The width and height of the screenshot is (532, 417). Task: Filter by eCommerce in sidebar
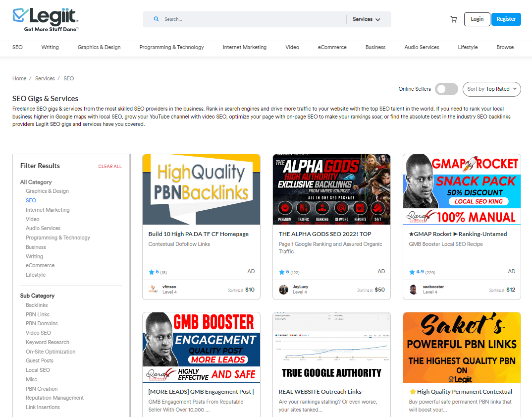coord(40,266)
